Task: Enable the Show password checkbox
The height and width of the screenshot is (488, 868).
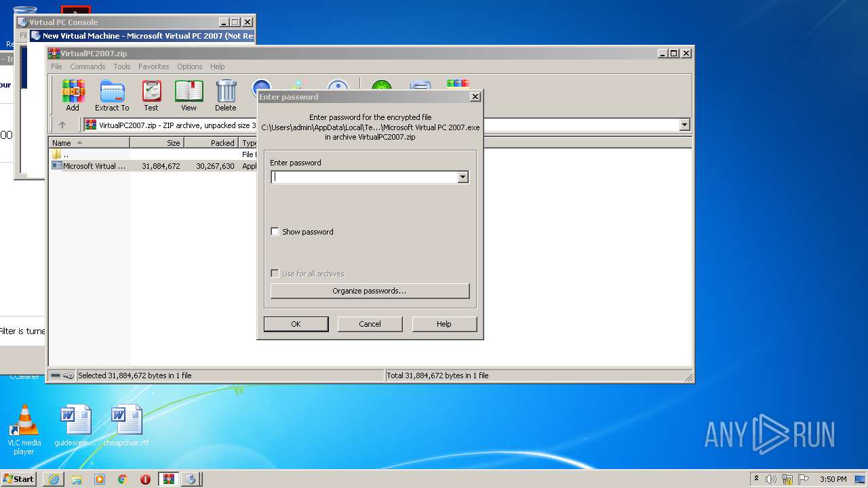Action: click(275, 232)
